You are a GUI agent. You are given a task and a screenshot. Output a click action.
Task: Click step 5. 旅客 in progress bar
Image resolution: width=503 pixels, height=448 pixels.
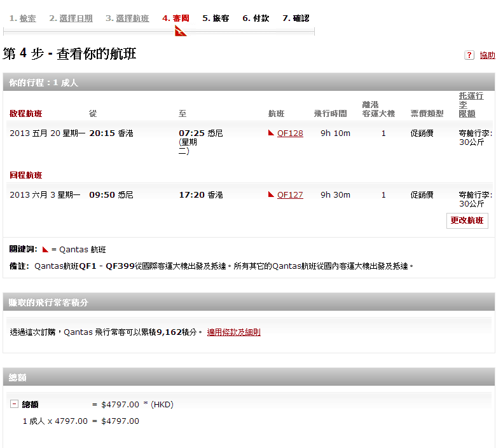point(216,18)
